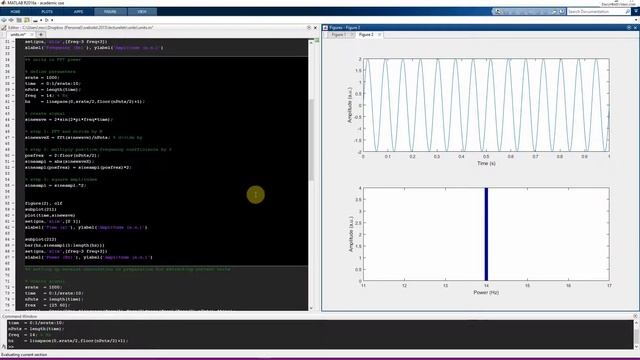The image size is (640, 360).
Task: Open Figures panel actions menu icon
Action: (629, 27)
